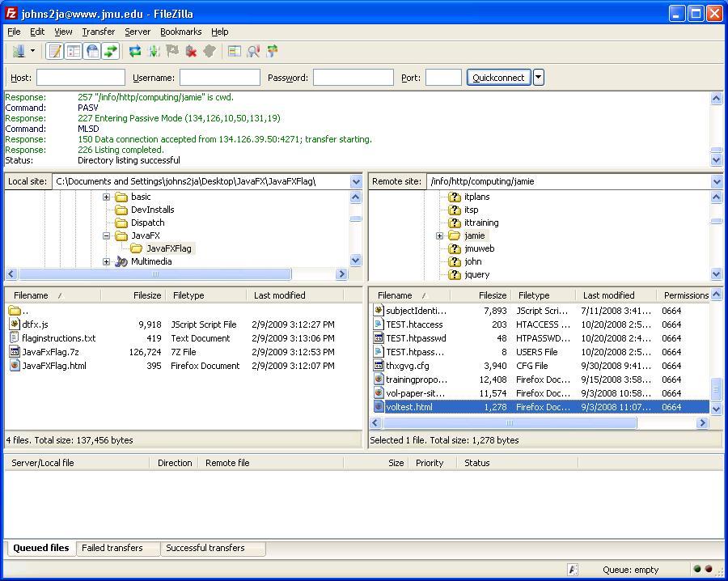Toggle processing of the transfer queue
Viewport: 728px width, 581px height.
click(154, 51)
